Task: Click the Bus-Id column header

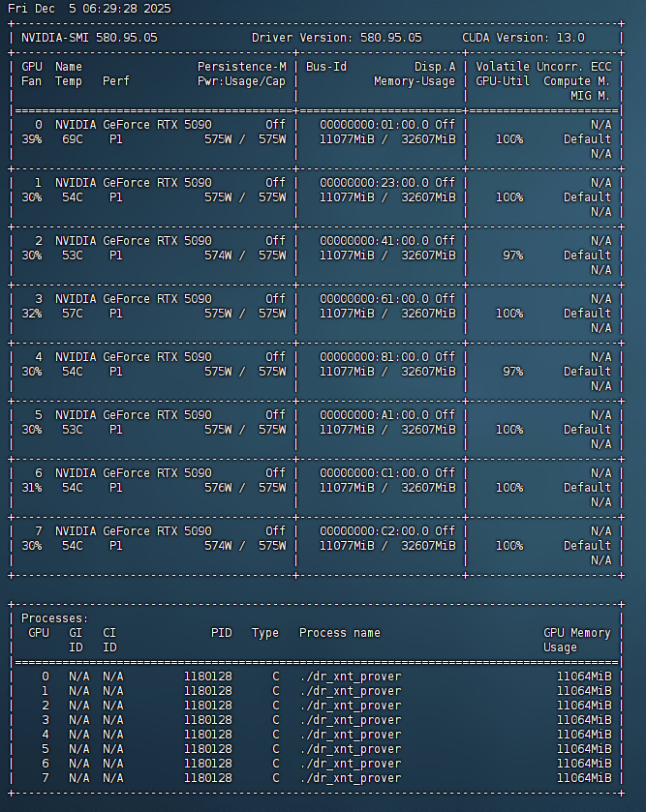Action: [x=326, y=67]
